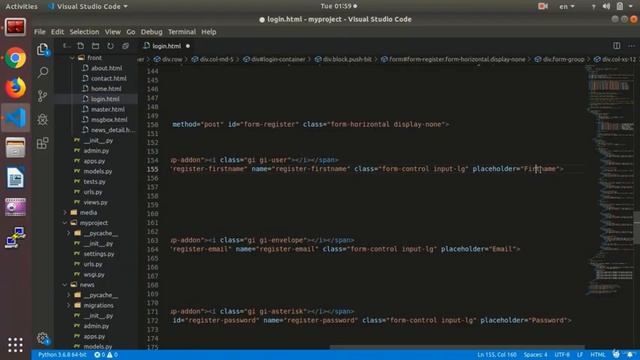Click the minimap code overview

pos(610,180)
